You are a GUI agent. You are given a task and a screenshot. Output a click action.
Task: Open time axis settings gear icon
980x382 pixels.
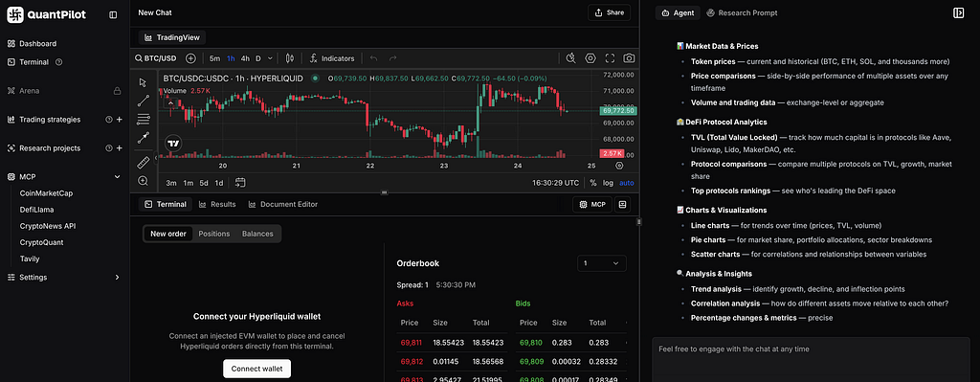619,166
